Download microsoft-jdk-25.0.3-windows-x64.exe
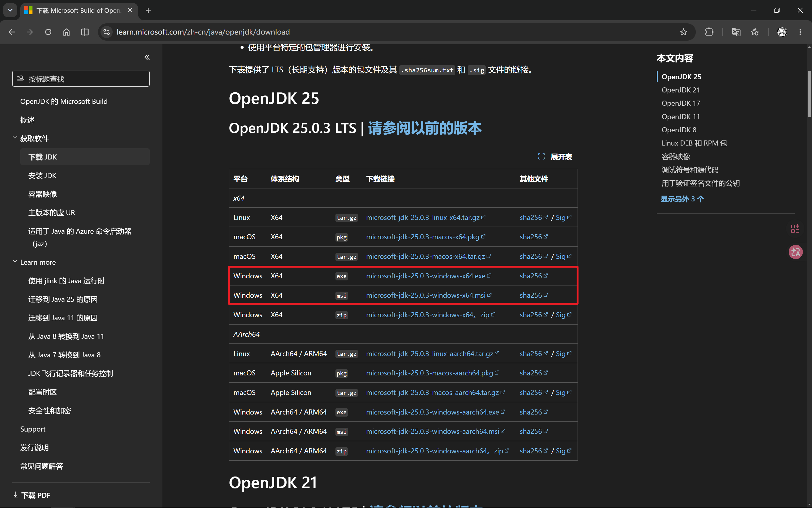This screenshot has height=508, width=812. [x=429, y=276]
